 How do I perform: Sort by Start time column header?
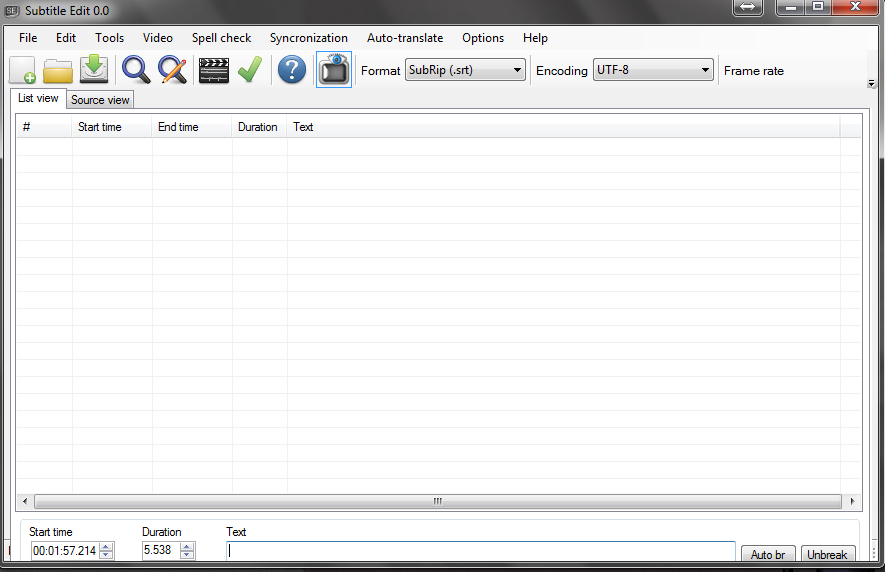tap(112, 127)
